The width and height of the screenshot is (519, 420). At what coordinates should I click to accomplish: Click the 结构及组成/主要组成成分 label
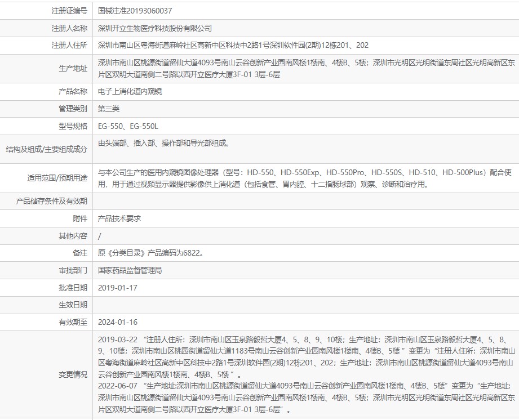click(46, 149)
